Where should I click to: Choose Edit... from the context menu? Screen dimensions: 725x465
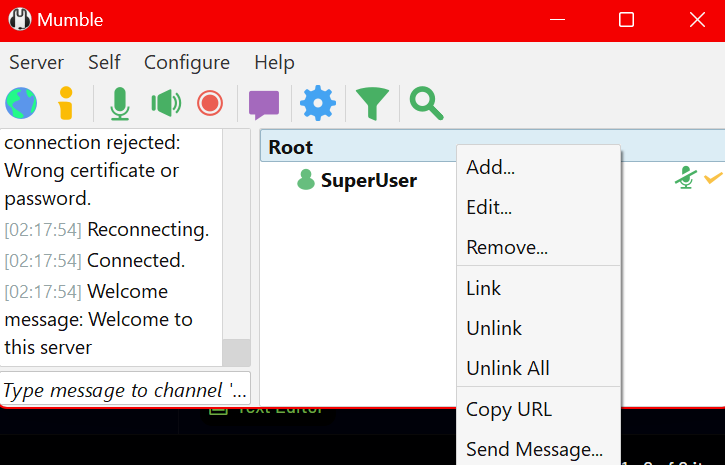coord(489,208)
